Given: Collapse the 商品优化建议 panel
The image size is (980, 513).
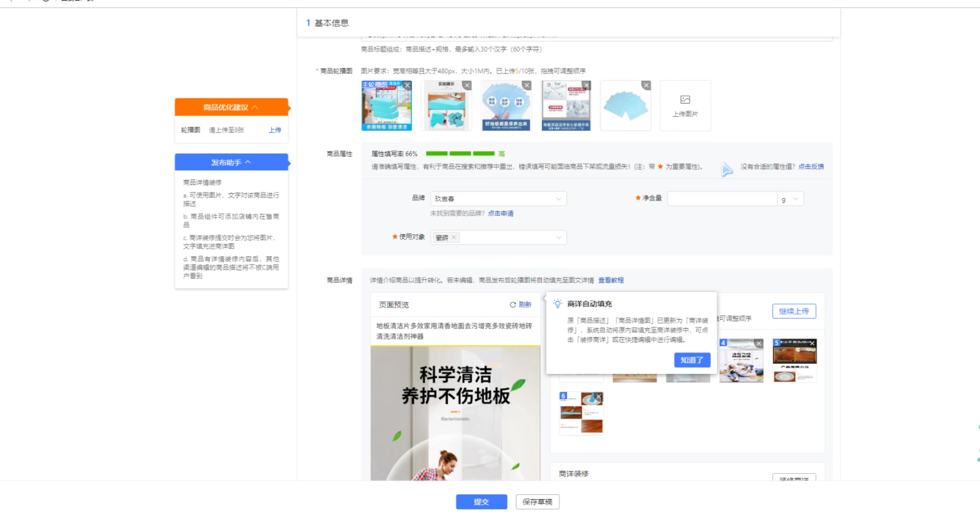Looking at the screenshot, I should pos(231,107).
